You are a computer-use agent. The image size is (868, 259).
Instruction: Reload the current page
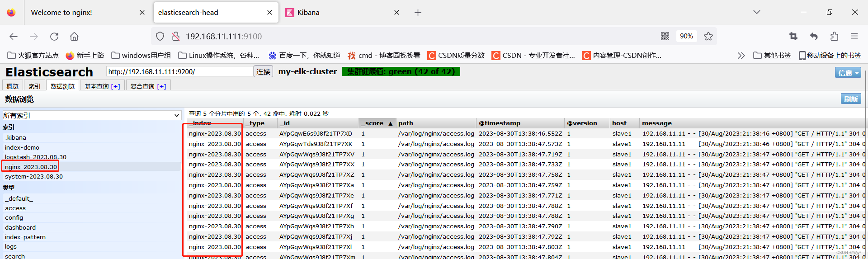tap(54, 37)
